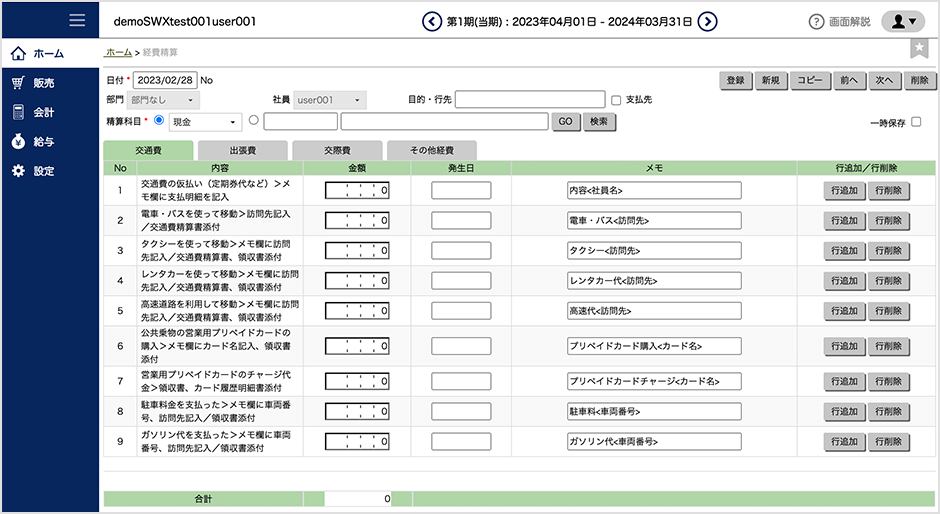Click 発生日 field in row 2
Screen dimensions: 940x514
click(x=461, y=221)
